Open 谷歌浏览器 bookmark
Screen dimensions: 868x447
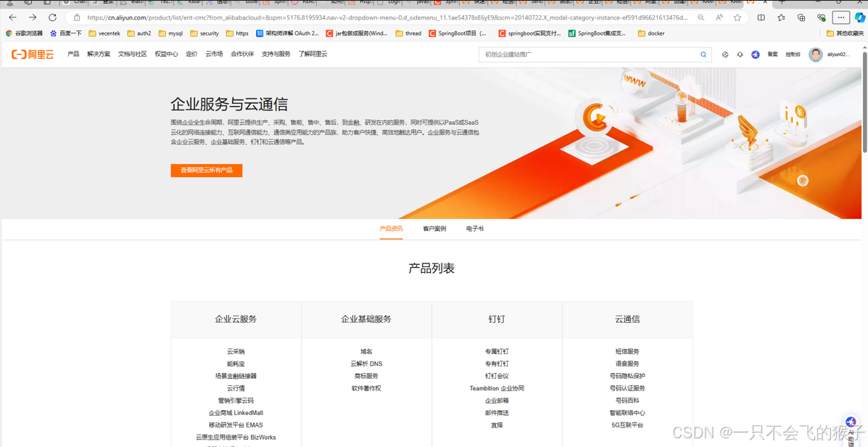click(24, 33)
